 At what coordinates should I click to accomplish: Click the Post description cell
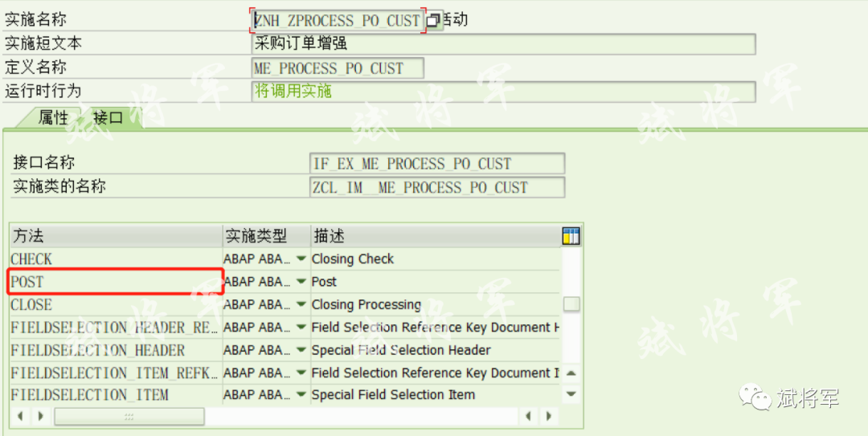click(x=436, y=282)
